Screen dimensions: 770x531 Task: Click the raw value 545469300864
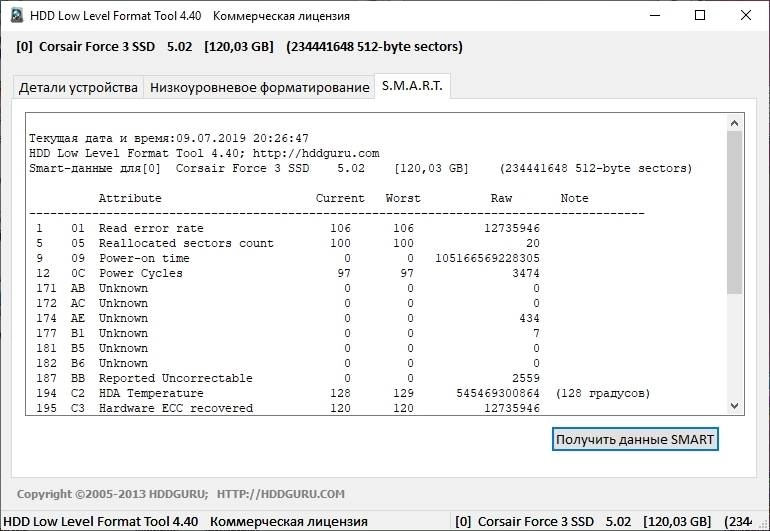click(x=498, y=393)
